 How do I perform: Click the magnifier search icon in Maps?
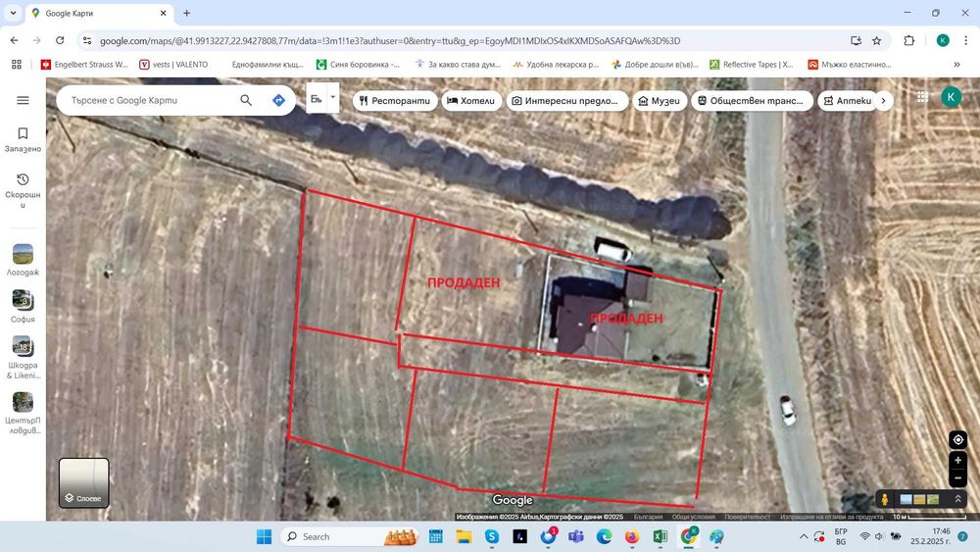pos(246,100)
